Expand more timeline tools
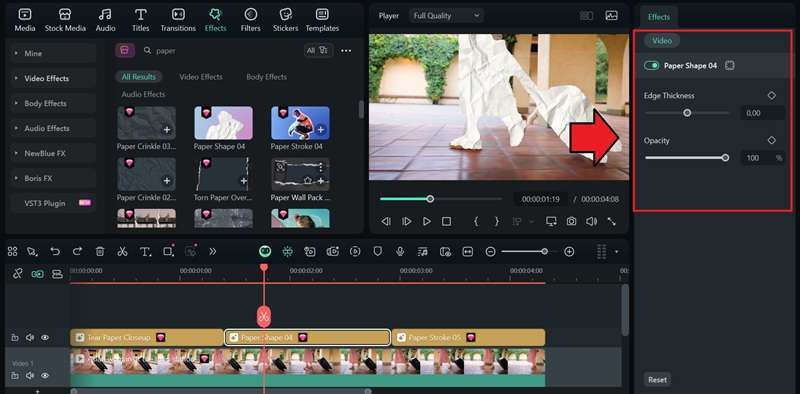This screenshot has width=800, height=394. 213,251
